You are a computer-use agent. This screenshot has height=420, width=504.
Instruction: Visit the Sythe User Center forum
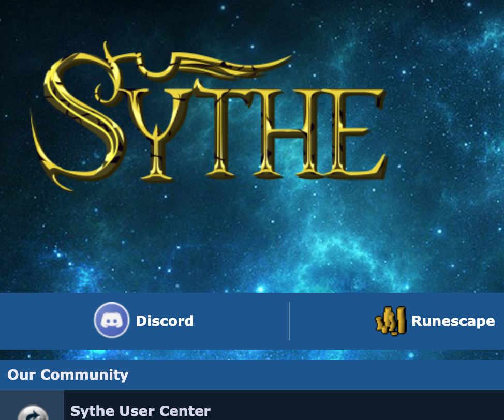[140, 411]
